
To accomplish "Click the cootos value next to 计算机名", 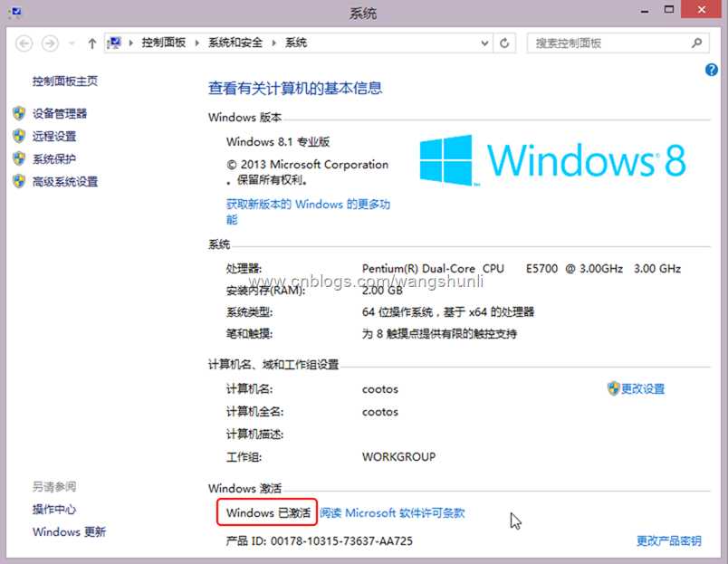I will pyautogui.click(x=379, y=389).
